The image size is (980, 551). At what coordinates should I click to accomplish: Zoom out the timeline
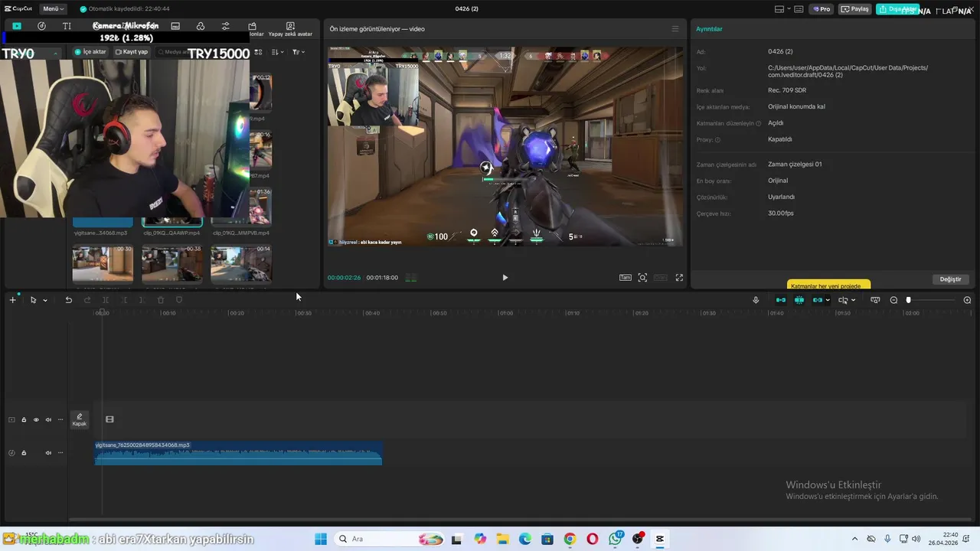click(x=893, y=300)
